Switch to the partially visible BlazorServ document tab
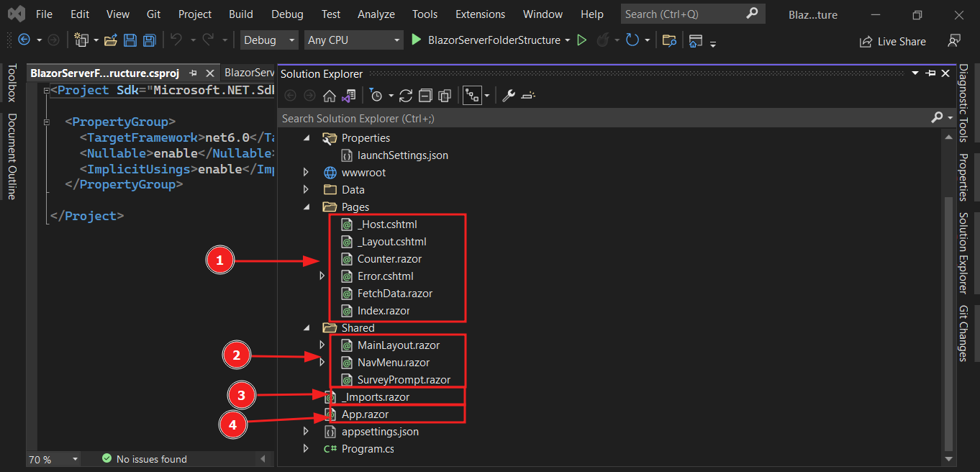Screen dimensions: 980x472 pyautogui.click(x=249, y=73)
